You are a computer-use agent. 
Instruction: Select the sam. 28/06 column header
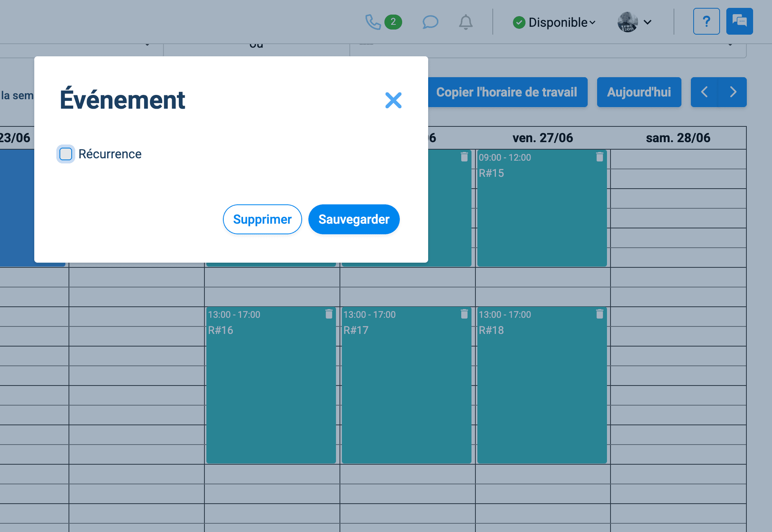pyautogui.click(x=678, y=138)
